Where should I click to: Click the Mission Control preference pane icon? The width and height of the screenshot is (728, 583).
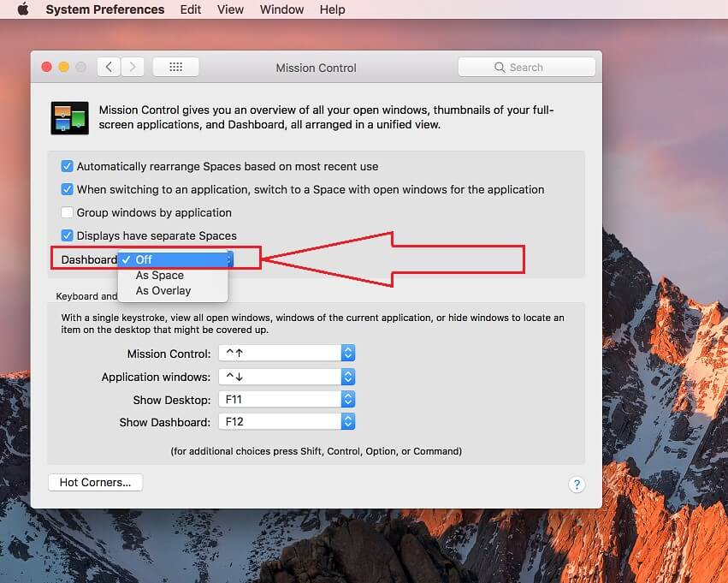coord(69,117)
